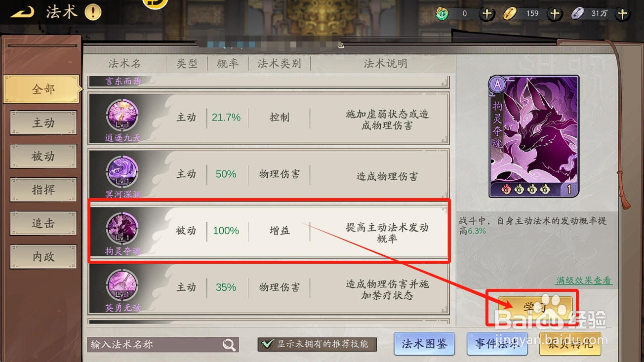Viewport: 644px width, 362px height.
Task: Open the 被动 skill filter tab
Action: pyautogui.click(x=43, y=157)
